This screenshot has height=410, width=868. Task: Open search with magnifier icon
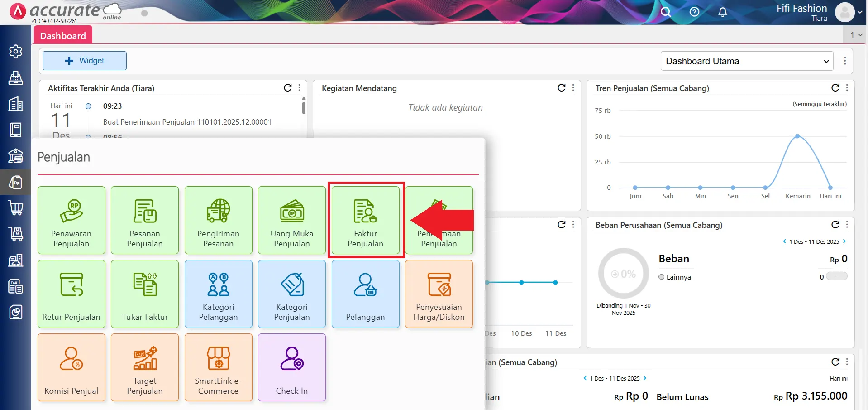pos(665,12)
